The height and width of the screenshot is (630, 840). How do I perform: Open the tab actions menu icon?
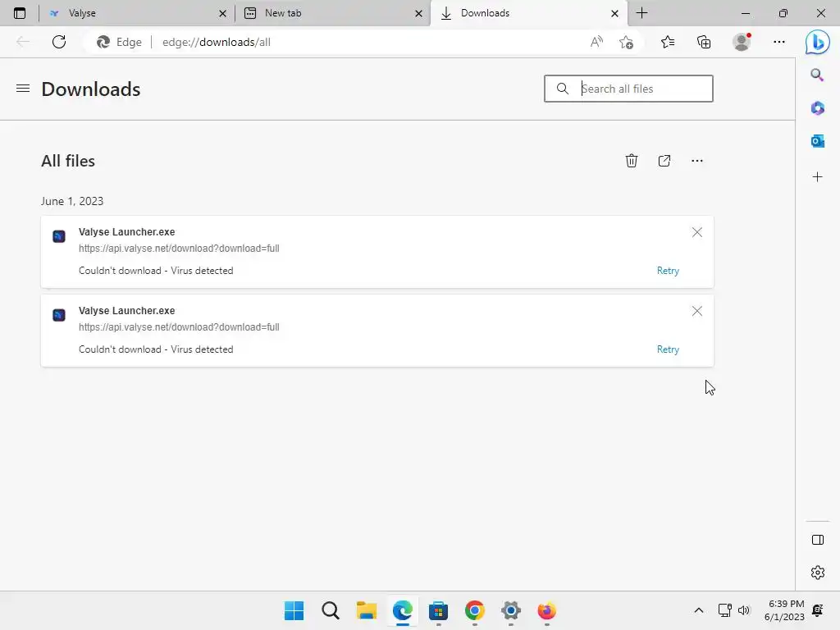[20, 13]
